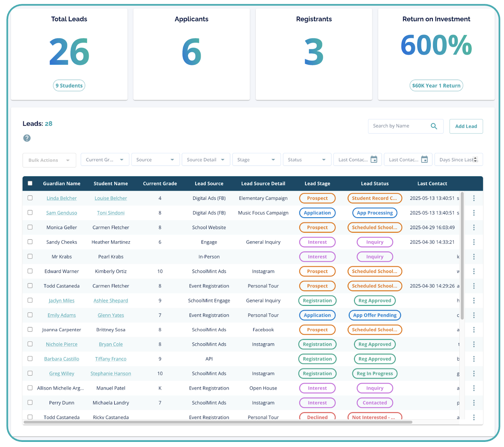Sort by Lead Stage column header
This screenshot has height=447, width=504.
click(x=317, y=184)
